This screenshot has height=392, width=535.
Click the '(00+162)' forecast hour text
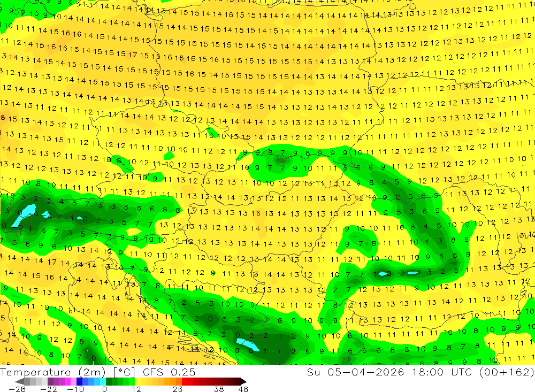coord(506,372)
